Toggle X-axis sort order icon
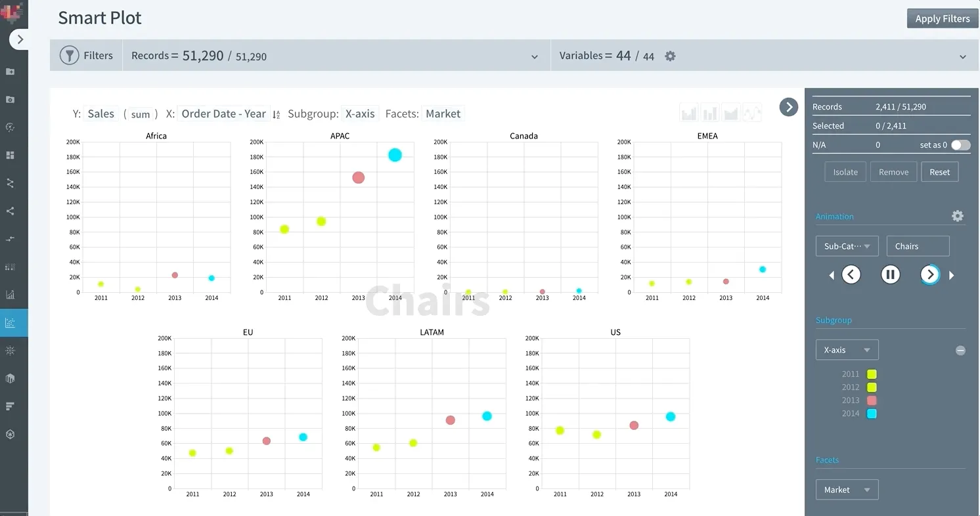This screenshot has width=980, height=516. [277, 114]
